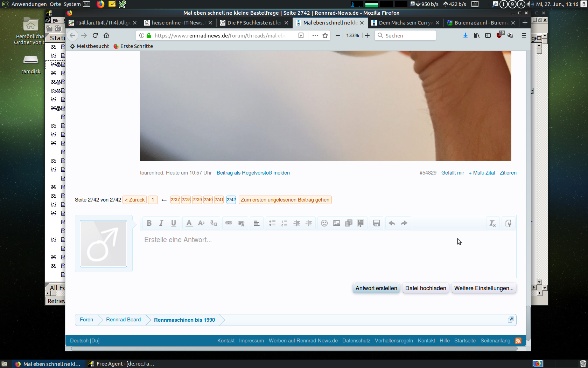Click the insert link icon
Viewport: 588px width, 368px height.
[229, 223]
